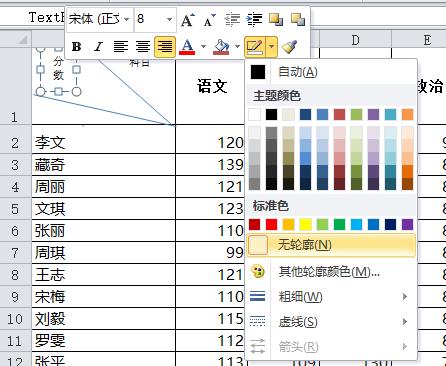Select column E header
The width and height of the screenshot is (446, 366).
427,40
